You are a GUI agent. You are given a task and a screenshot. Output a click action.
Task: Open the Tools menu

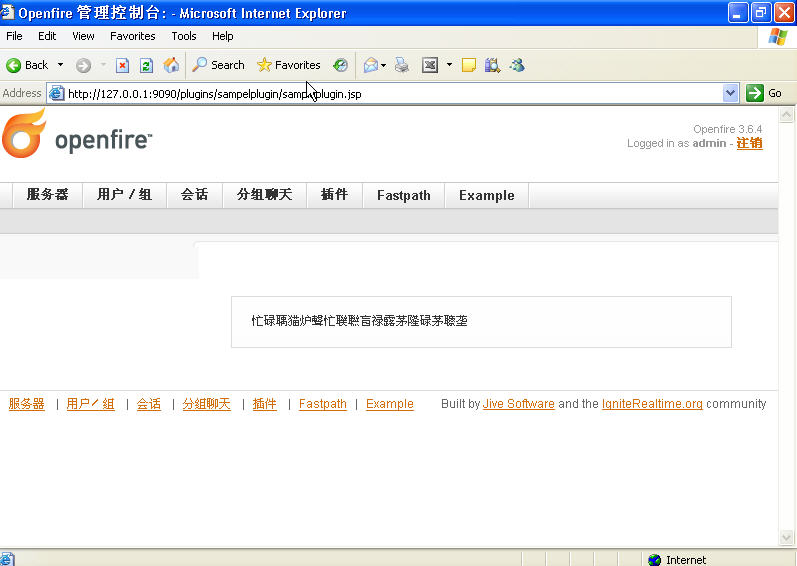point(184,36)
